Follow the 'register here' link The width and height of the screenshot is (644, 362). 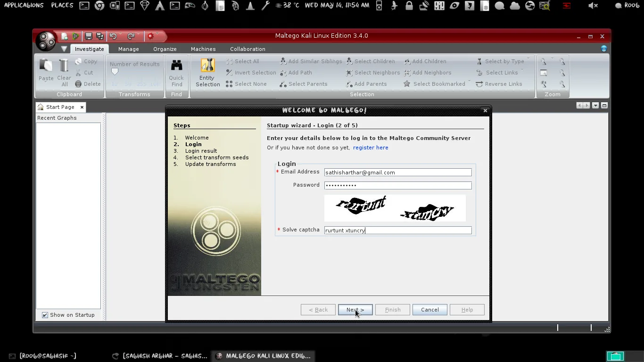[x=371, y=148]
